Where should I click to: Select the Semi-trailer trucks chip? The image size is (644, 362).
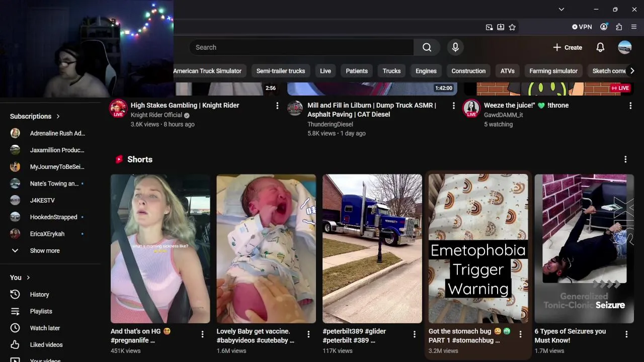coord(281,71)
